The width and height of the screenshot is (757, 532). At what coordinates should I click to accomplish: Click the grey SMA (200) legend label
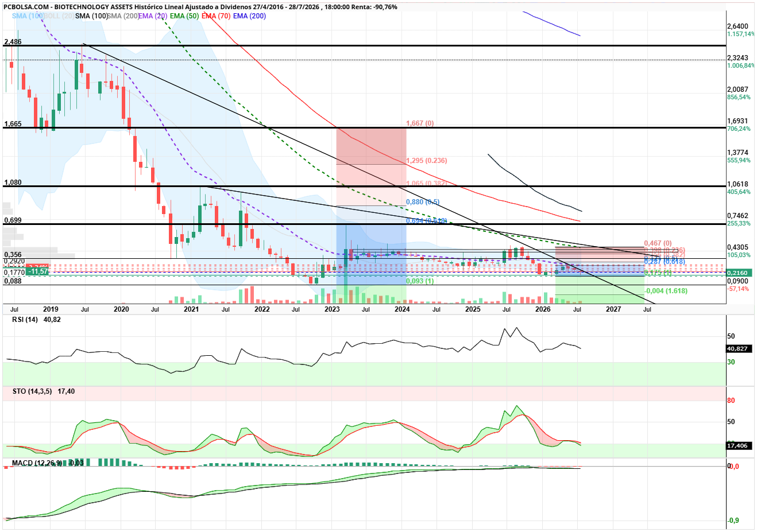[123, 16]
